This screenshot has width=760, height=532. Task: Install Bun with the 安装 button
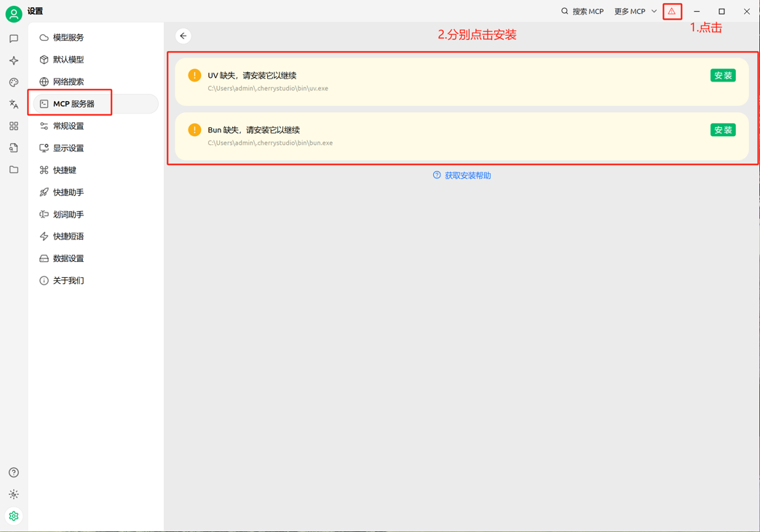click(x=723, y=130)
